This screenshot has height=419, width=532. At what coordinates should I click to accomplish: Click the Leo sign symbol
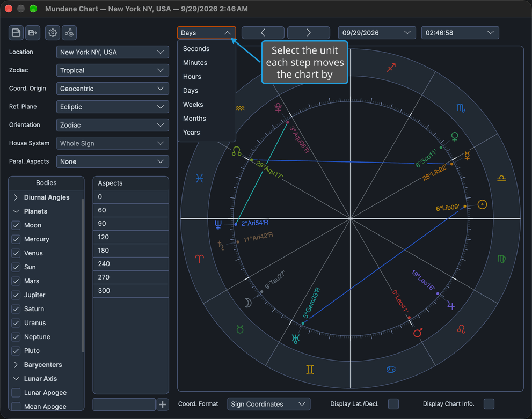coord(461,329)
